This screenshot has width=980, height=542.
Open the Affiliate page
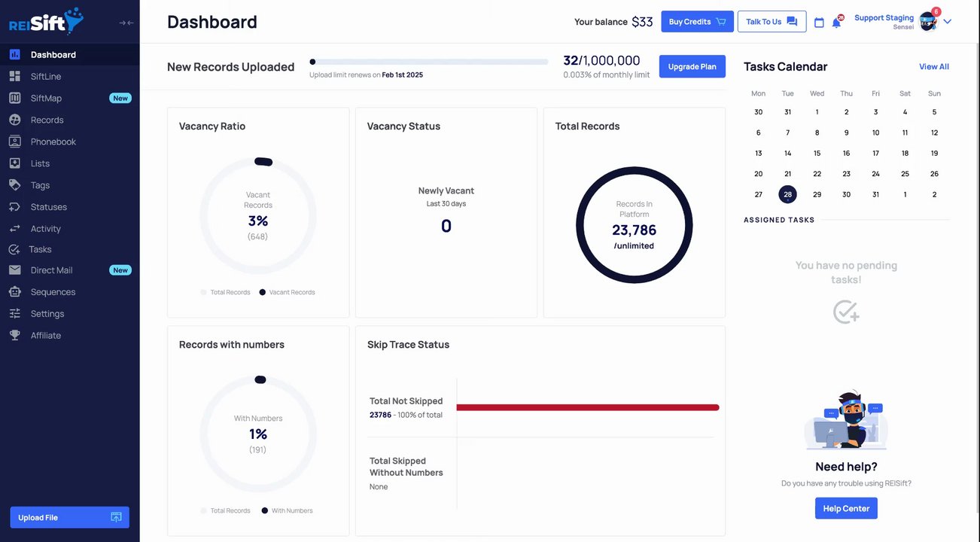70,336
